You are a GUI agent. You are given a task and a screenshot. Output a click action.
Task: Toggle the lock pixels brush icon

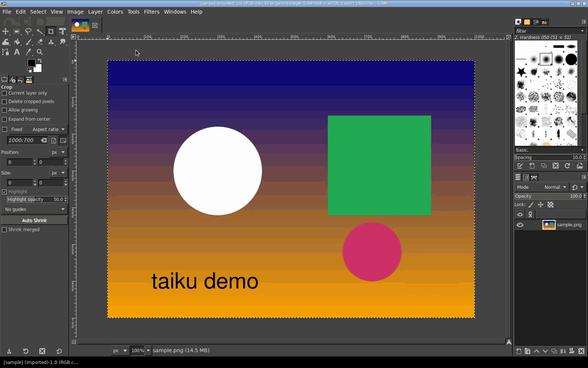(x=531, y=205)
